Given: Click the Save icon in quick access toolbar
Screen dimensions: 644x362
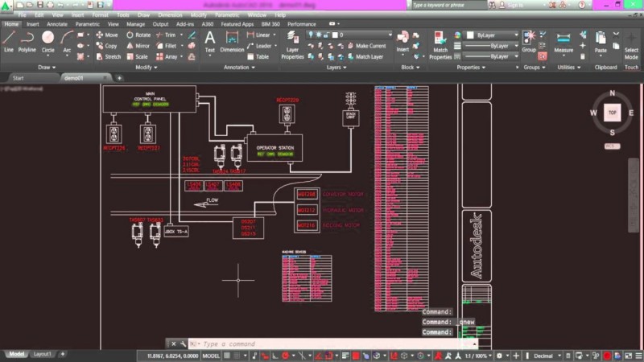Looking at the screenshot, I should click(39, 5).
